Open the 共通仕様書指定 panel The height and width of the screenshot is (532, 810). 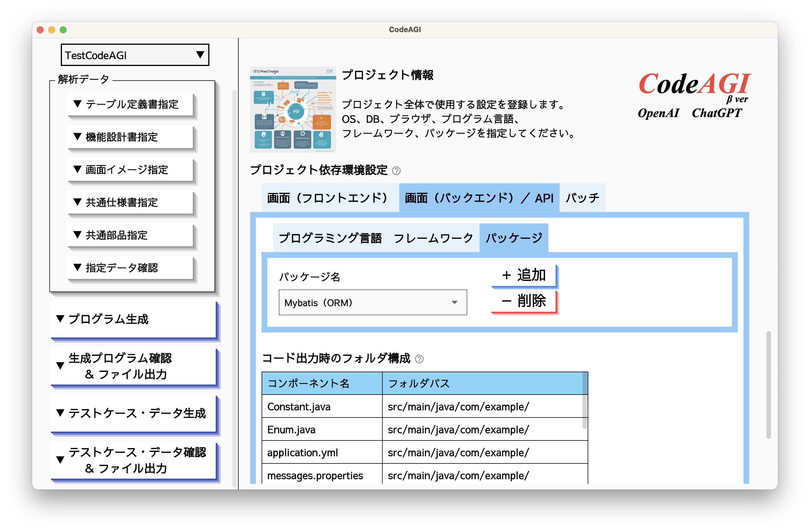point(130,203)
